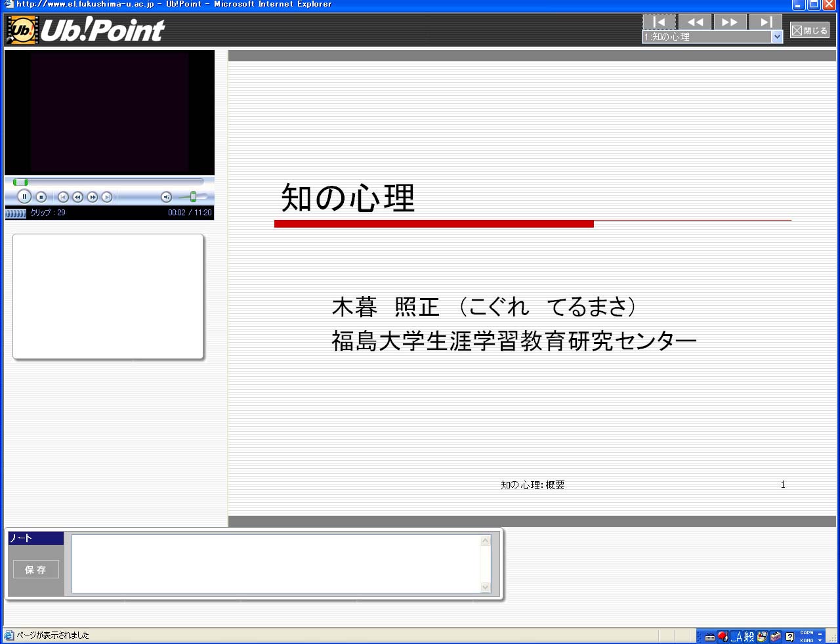
Task: Click the '00:02 / 11:20' time display
Action: [x=190, y=213]
